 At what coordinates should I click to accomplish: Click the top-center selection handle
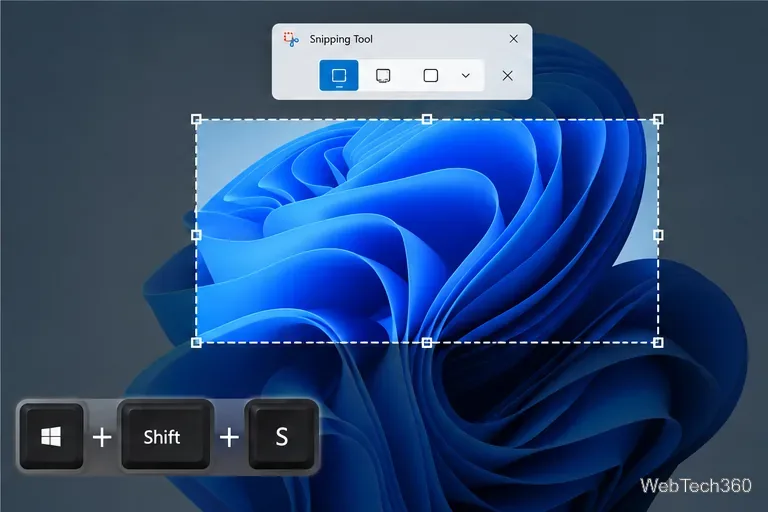[427, 119]
